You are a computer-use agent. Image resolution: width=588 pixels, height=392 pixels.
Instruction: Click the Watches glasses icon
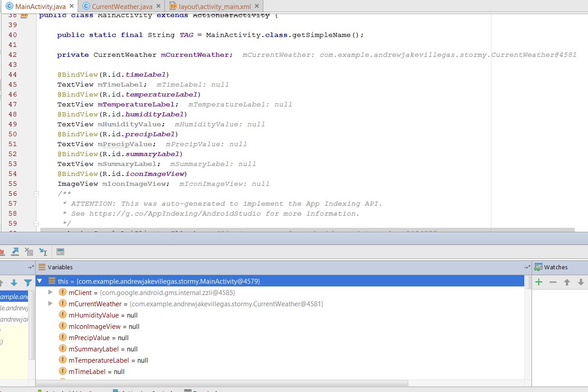[538, 267]
